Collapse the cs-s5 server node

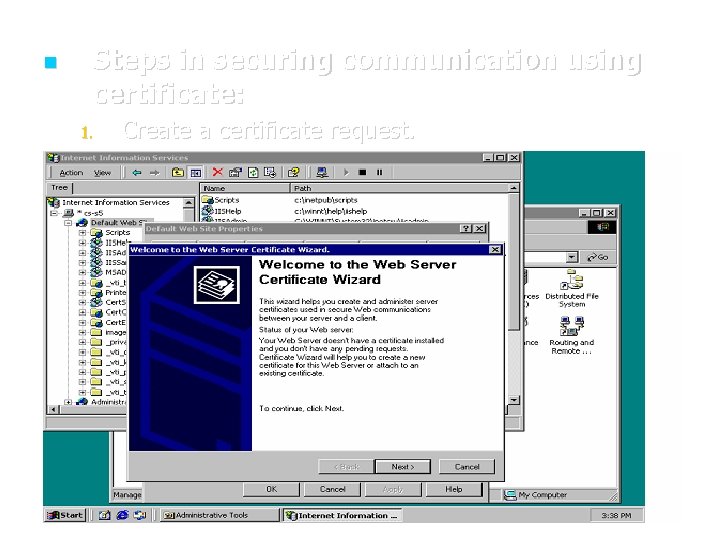click(x=54, y=213)
